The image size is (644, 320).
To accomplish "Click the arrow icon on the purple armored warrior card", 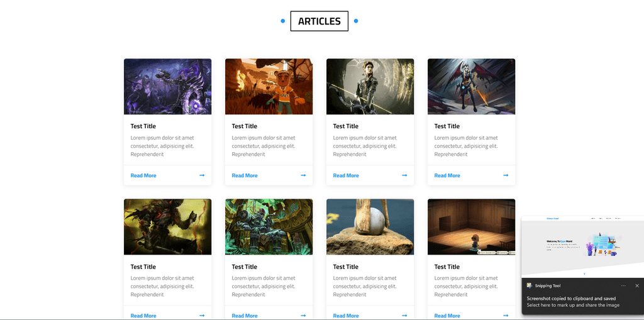I will [202, 175].
